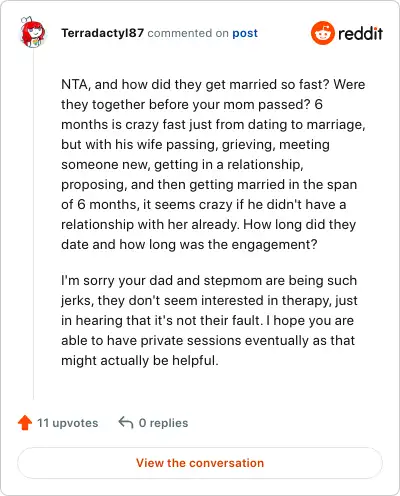Screen dimensions: 400x496
Task: Upvote with the orange arrow icon
Action: pyautogui.click(x=25, y=423)
